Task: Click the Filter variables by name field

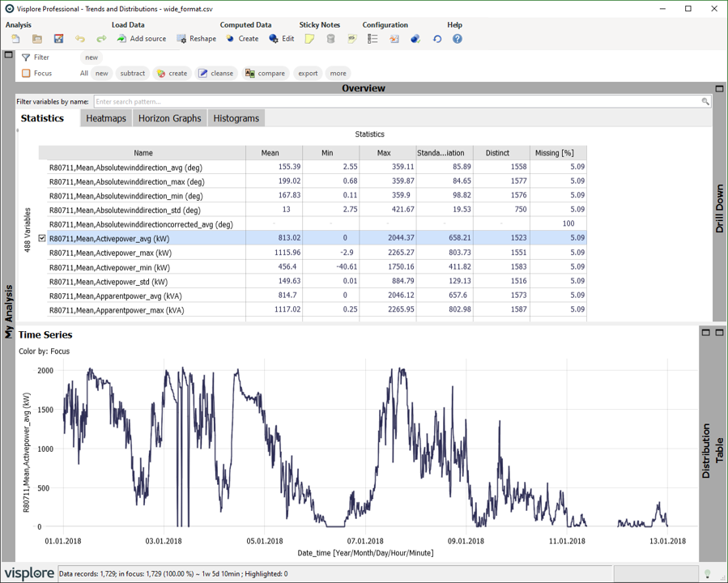Action: pos(397,102)
